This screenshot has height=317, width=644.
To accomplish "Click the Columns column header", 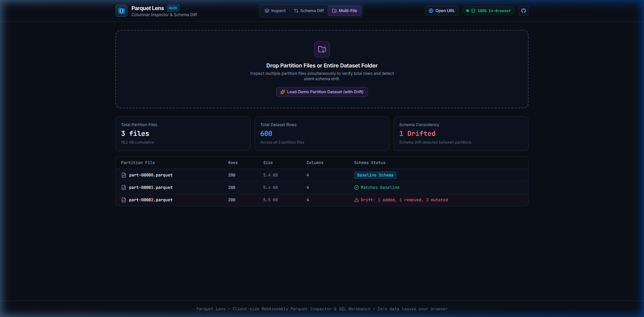I will coord(315,163).
